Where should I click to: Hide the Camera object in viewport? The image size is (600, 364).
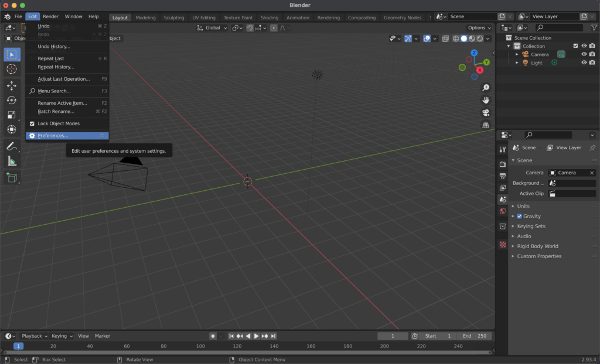pos(584,54)
